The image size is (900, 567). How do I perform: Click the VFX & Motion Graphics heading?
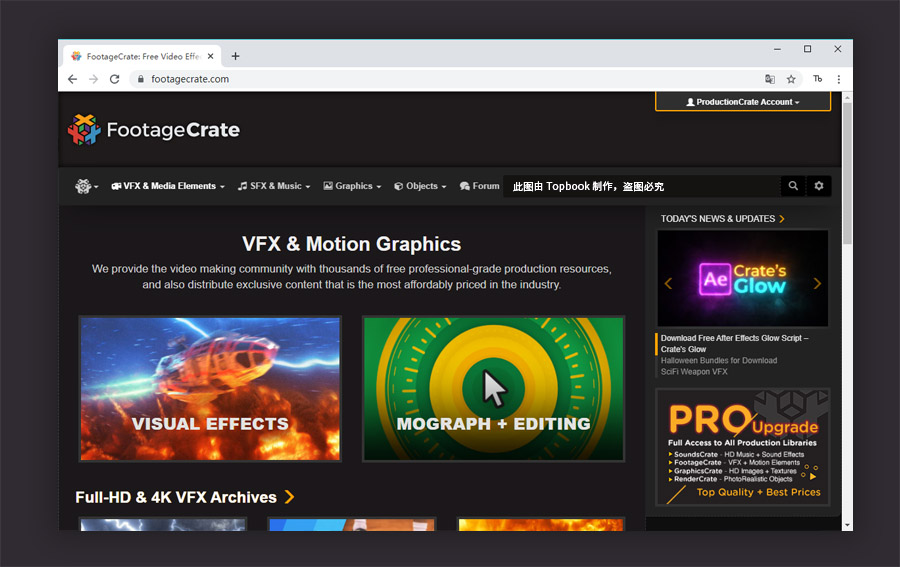351,244
